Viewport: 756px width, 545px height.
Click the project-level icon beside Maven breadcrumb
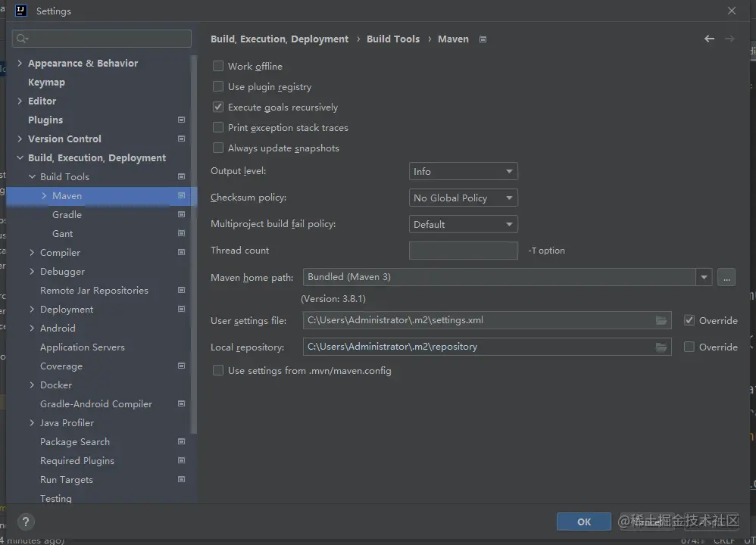483,39
